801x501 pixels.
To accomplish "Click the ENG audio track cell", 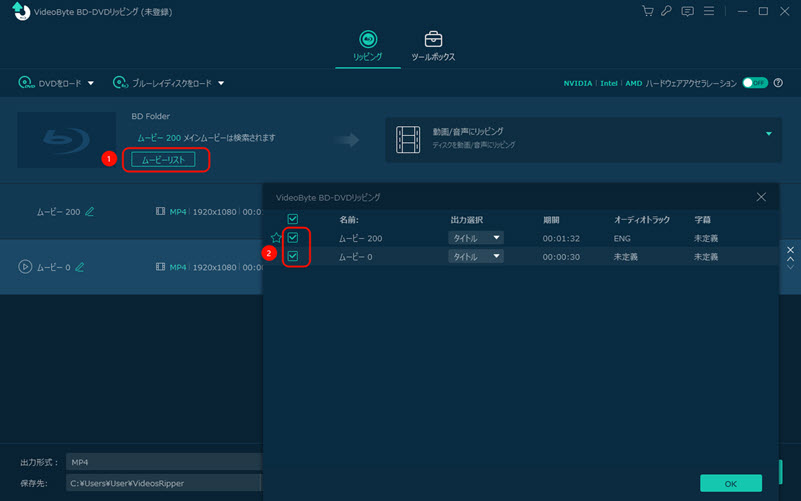I will (622, 238).
